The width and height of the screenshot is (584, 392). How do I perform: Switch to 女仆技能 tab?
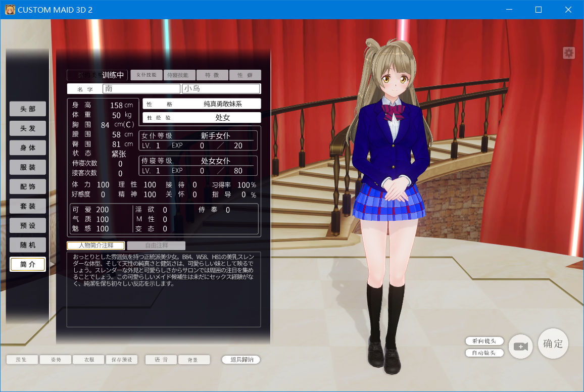(147, 75)
